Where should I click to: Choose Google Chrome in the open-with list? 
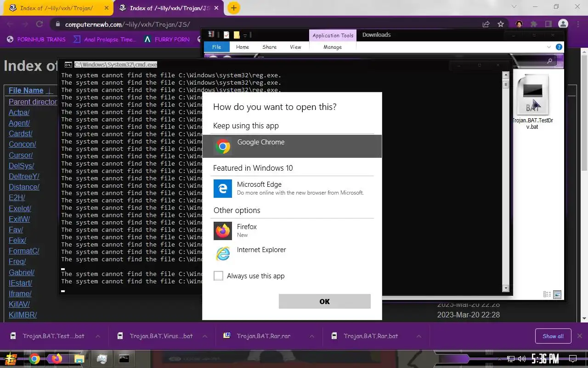(x=292, y=146)
